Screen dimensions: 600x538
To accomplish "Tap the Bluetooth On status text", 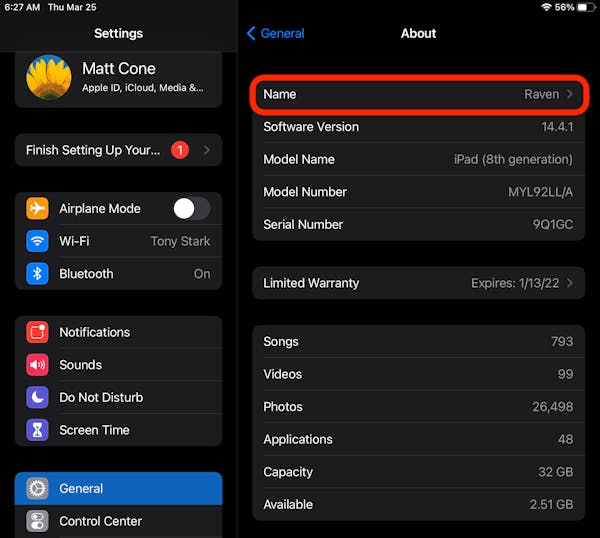I will [x=202, y=274].
